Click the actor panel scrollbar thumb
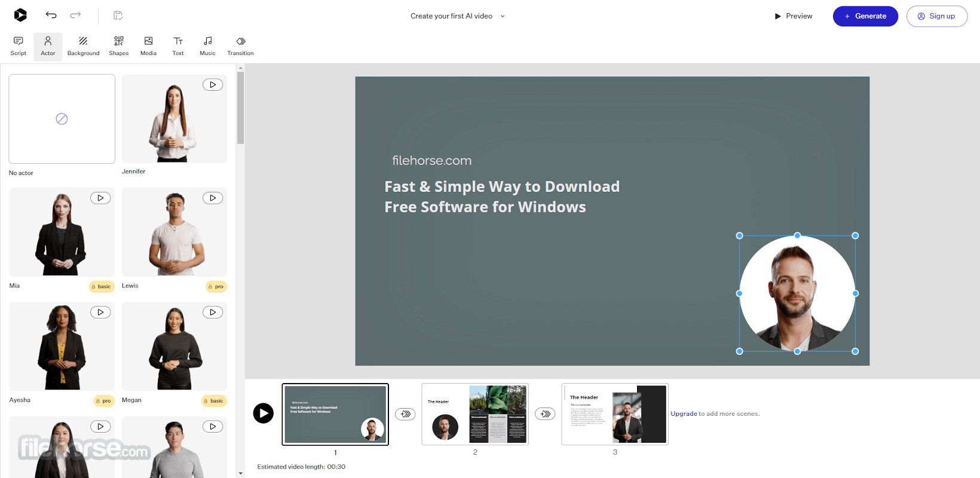Viewport: 980px width, 478px height. tap(240, 108)
